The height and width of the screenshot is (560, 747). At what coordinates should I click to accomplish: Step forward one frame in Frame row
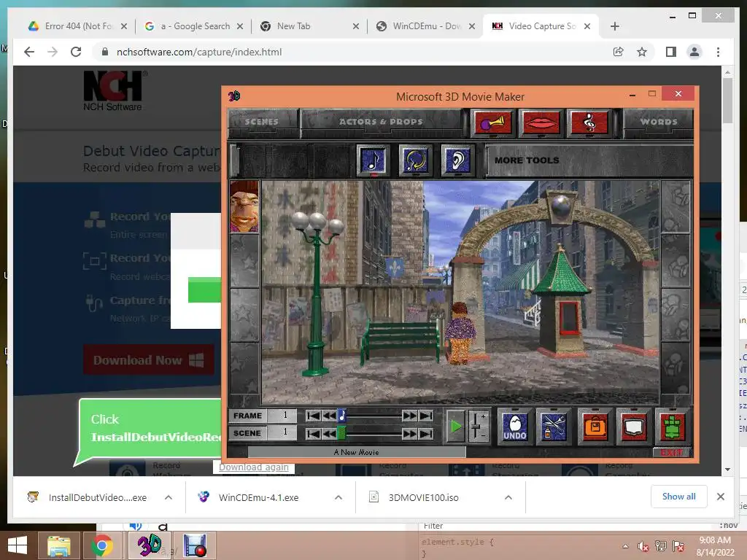pos(409,416)
